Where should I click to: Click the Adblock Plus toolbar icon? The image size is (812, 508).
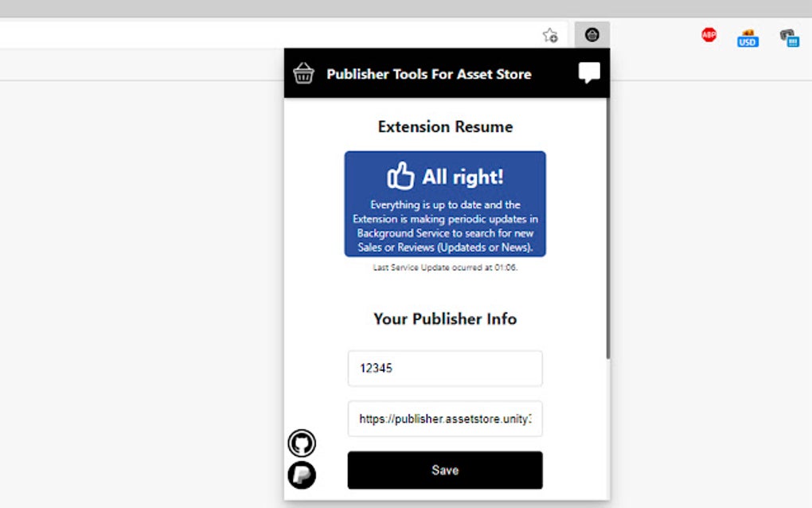click(x=708, y=34)
